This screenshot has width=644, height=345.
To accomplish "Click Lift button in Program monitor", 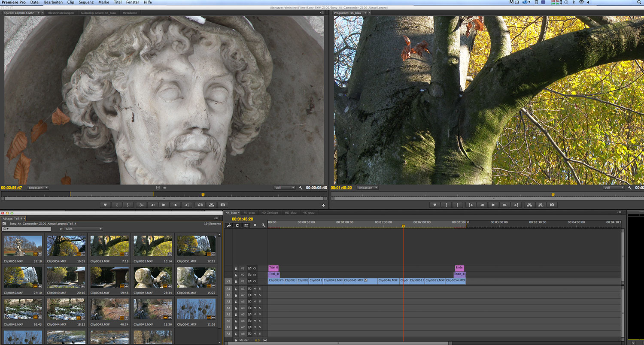I will click(529, 205).
